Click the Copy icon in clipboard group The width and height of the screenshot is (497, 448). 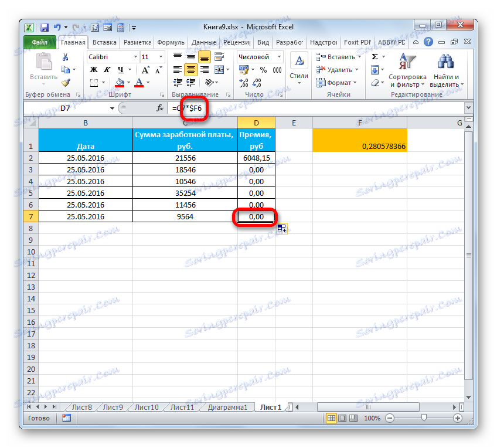65,69
